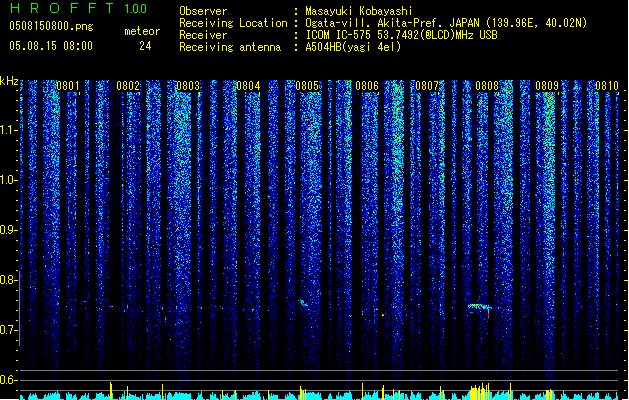Click the HROFFT 1.0.0 title text

[x=79, y=8]
